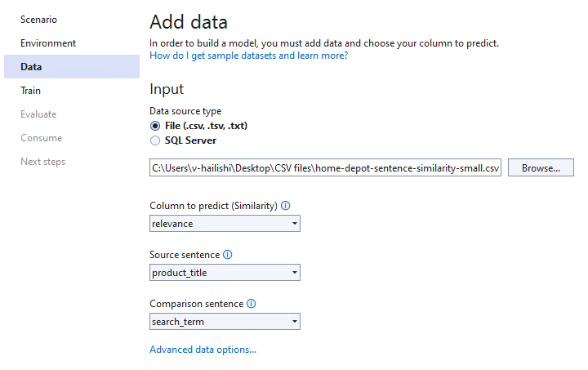Open Advanced data options link
This screenshot has height=370, width=588.
pos(203,350)
